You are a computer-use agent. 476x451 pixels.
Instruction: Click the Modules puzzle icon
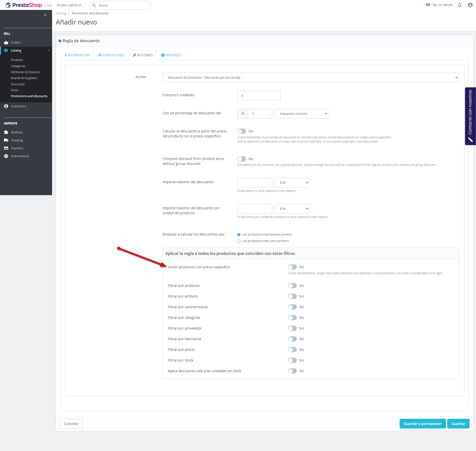click(6, 132)
